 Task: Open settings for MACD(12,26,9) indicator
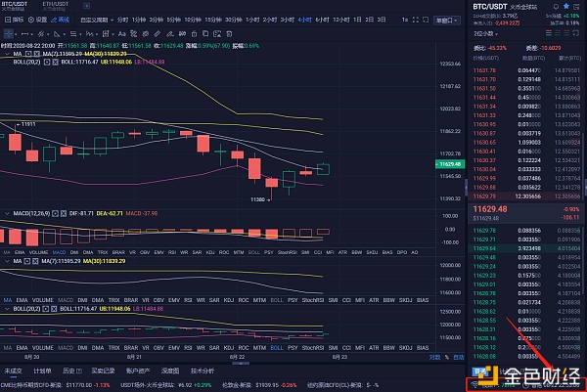click(55, 213)
